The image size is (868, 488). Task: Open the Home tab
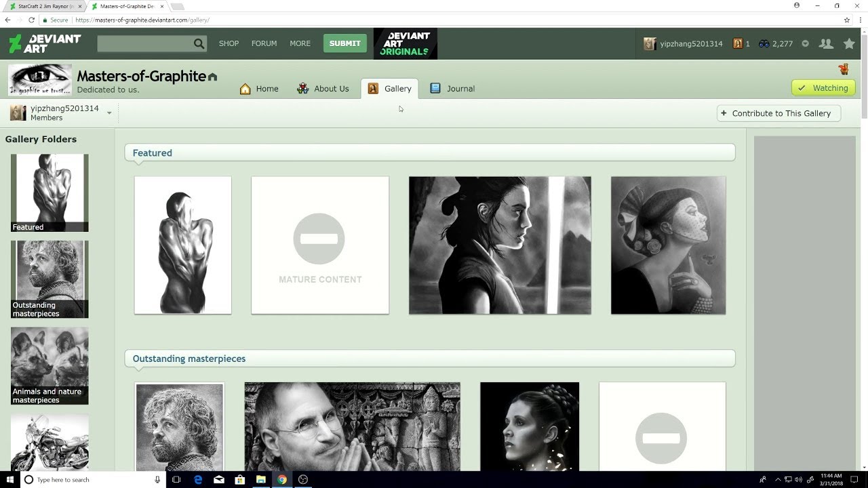click(259, 89)
